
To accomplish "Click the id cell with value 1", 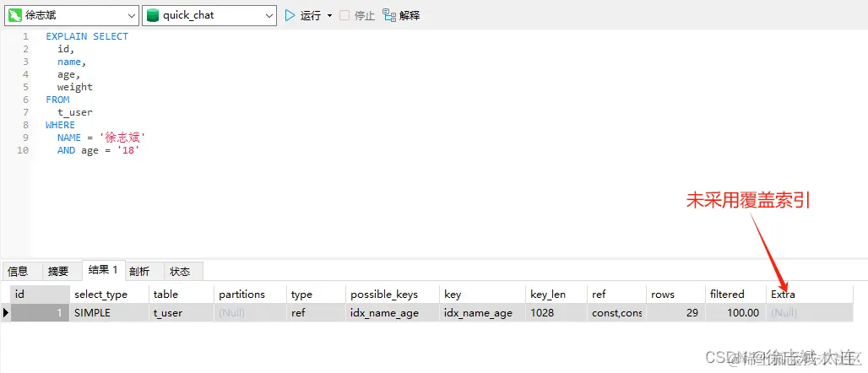I will tap(40, 313).
